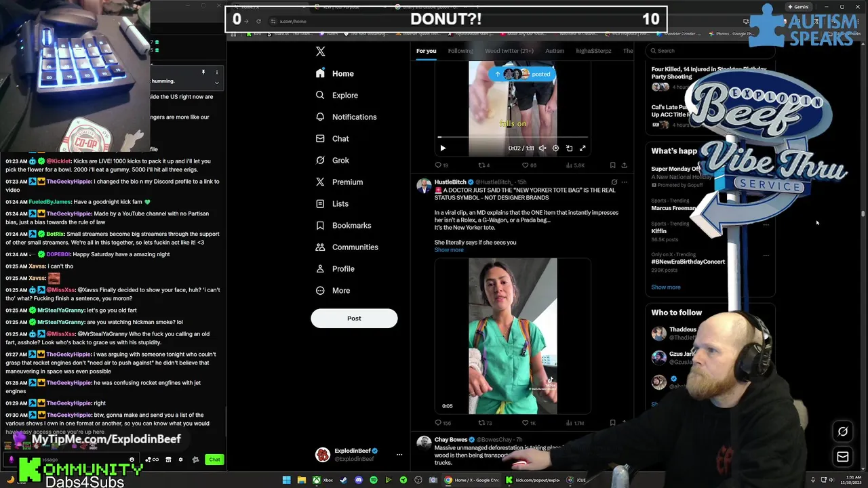Switch to the For you tab
The height and width of the screenshot is (488, 868).
[426, 51]
